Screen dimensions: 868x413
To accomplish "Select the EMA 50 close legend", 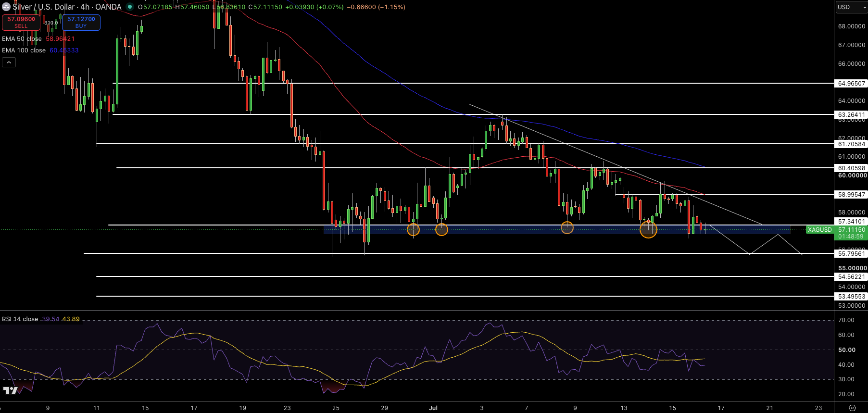I will (x=22, y=39).
